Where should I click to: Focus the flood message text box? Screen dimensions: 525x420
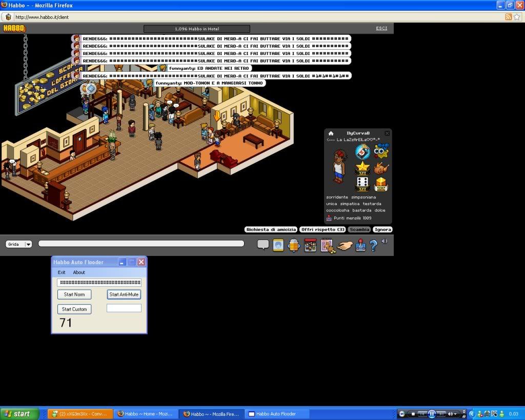click(99, 283)
